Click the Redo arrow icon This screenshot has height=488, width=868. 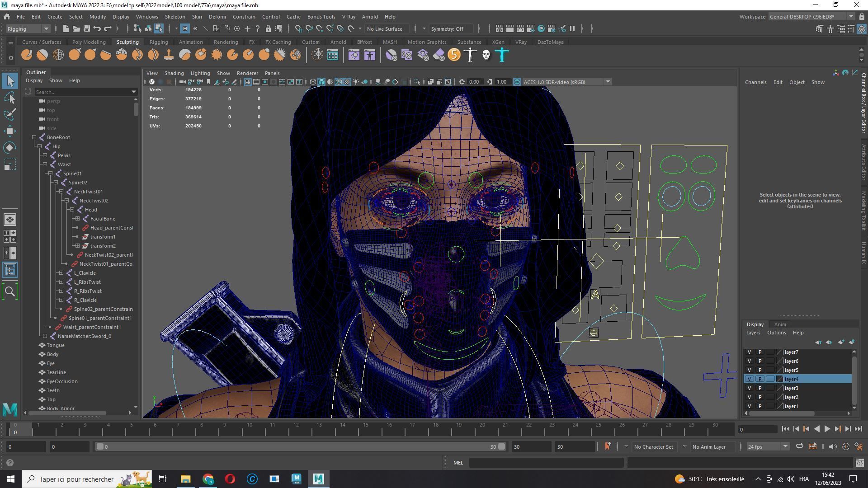coord(108,28)
